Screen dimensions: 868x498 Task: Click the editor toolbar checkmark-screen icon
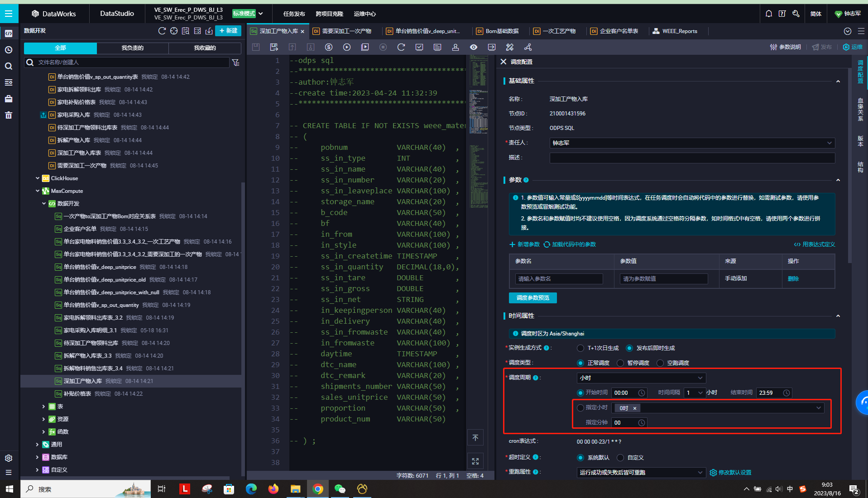tap(419, 47)
